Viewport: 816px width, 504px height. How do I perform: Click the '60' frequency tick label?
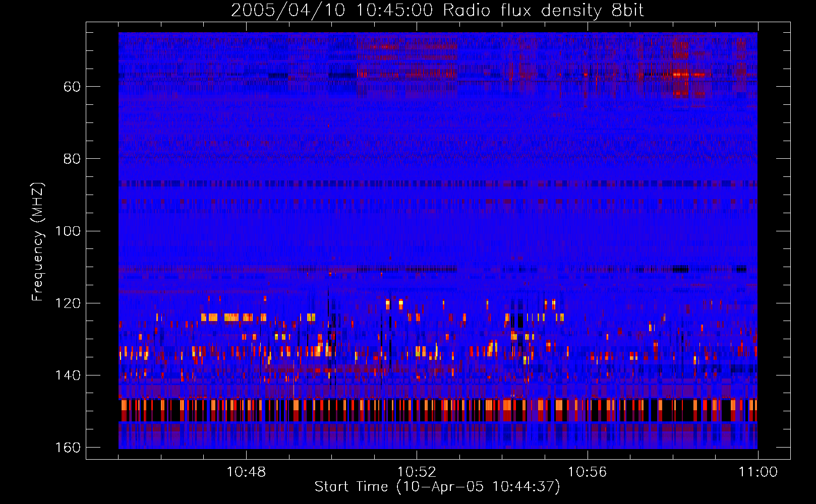click(x=72, y=87)
